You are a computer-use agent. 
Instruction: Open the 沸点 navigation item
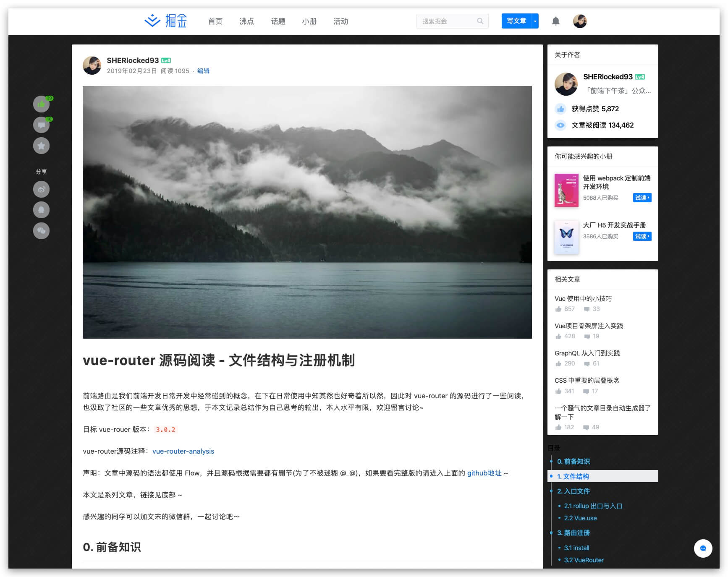(x=246, y=21)
